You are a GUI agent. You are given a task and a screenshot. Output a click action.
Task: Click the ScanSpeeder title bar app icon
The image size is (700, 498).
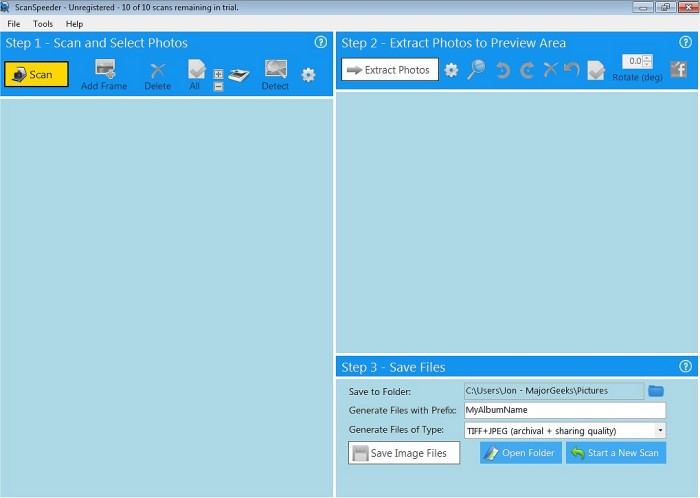click(5, 7)
